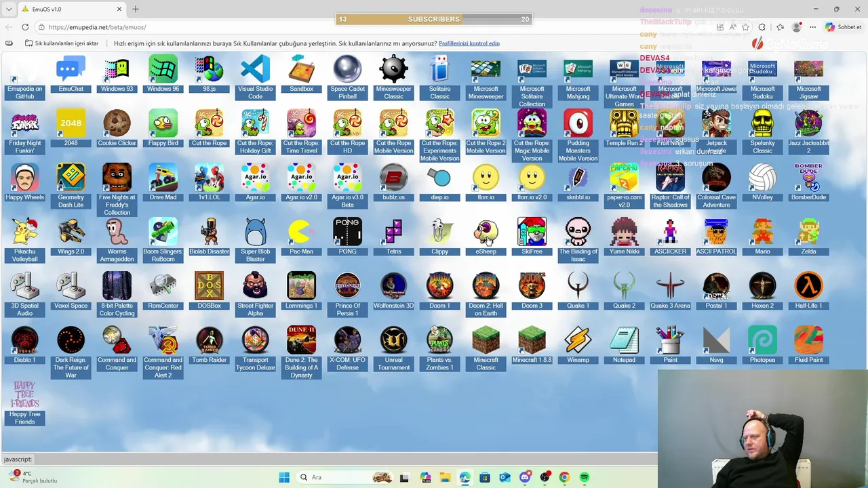
Task: Open a new browser tab
Action: coord(136,9)
